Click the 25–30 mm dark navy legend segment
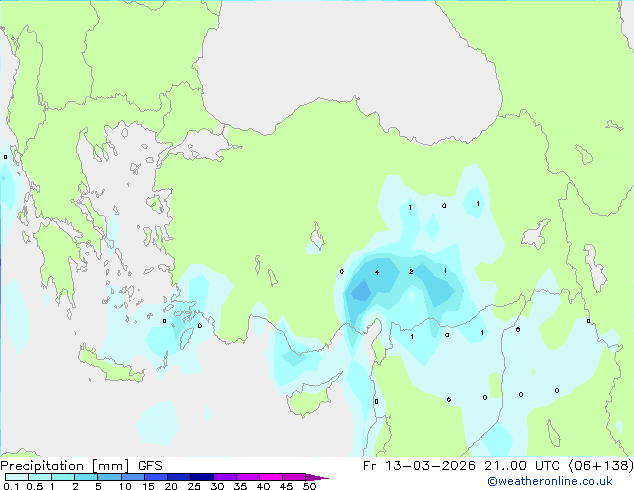The image size is (634, 490). pyautogui.click(x=202, y=477)
